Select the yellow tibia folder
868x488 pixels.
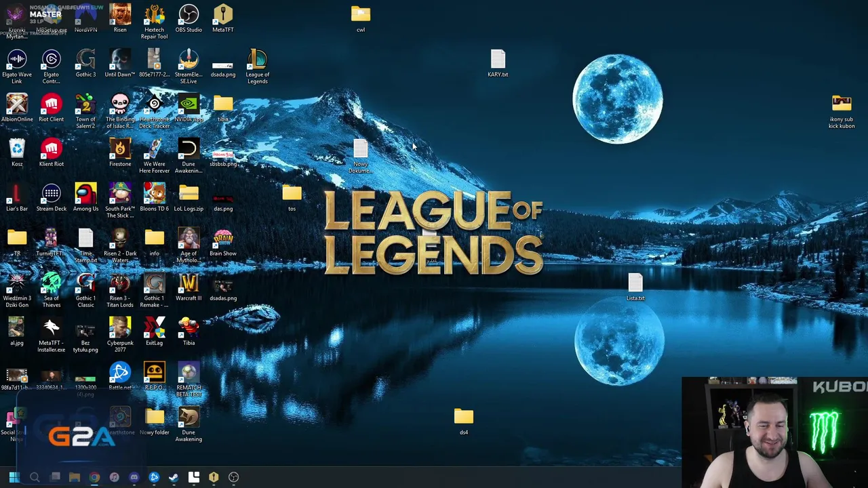223,108
